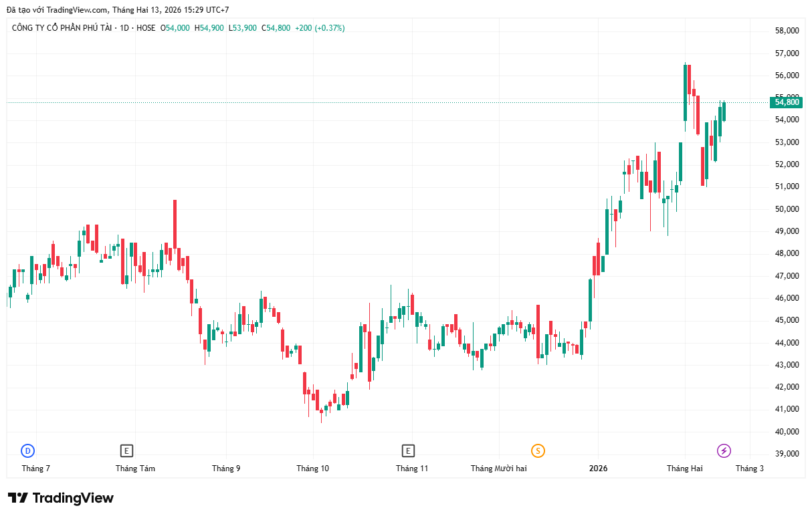Click the closing value C54,800 in the legend

(276, 28)
